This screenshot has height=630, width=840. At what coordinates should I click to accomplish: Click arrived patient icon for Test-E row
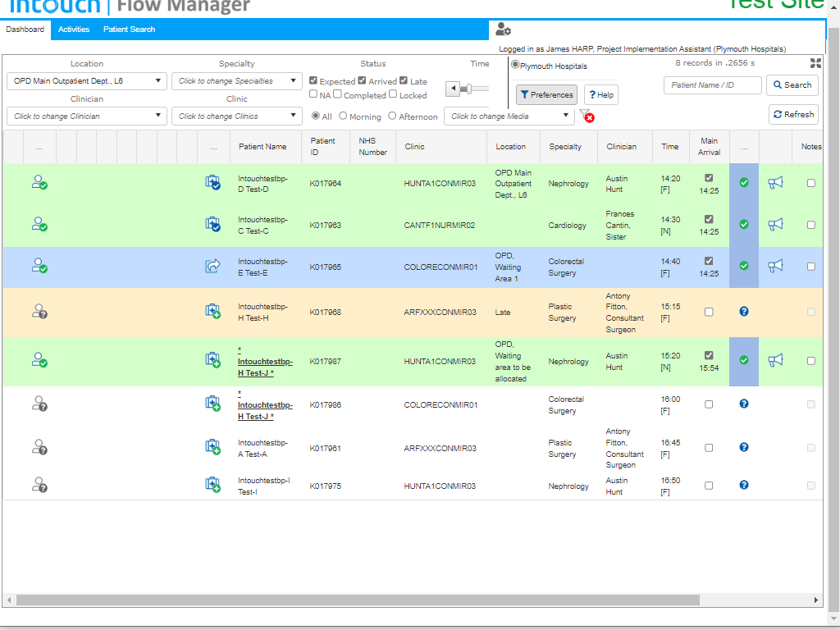click(x=39, y=267)
